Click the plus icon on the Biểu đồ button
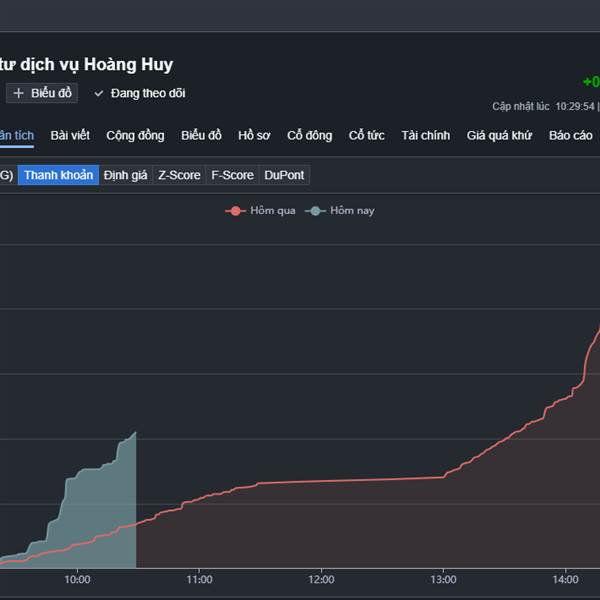This screenshot has width=600, height=600. point(19,93)
